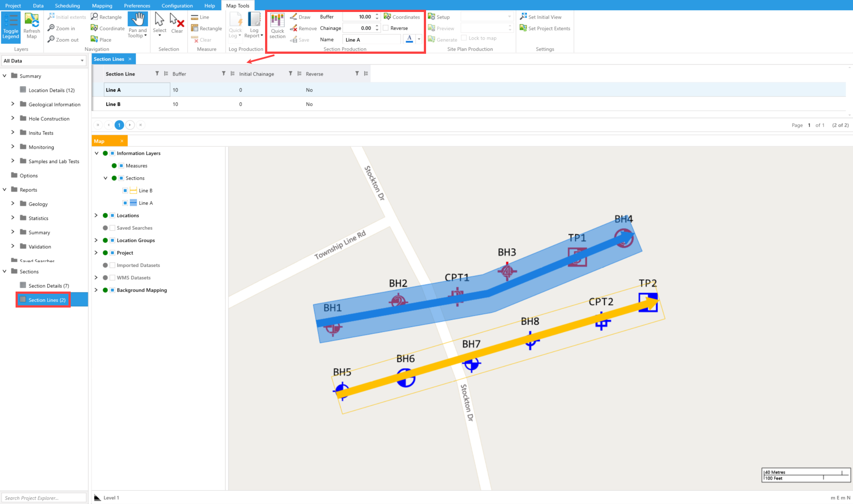Expand the Insitu Tests folder
This screenshot has height=504, width=853.
(x=12, y=132)
